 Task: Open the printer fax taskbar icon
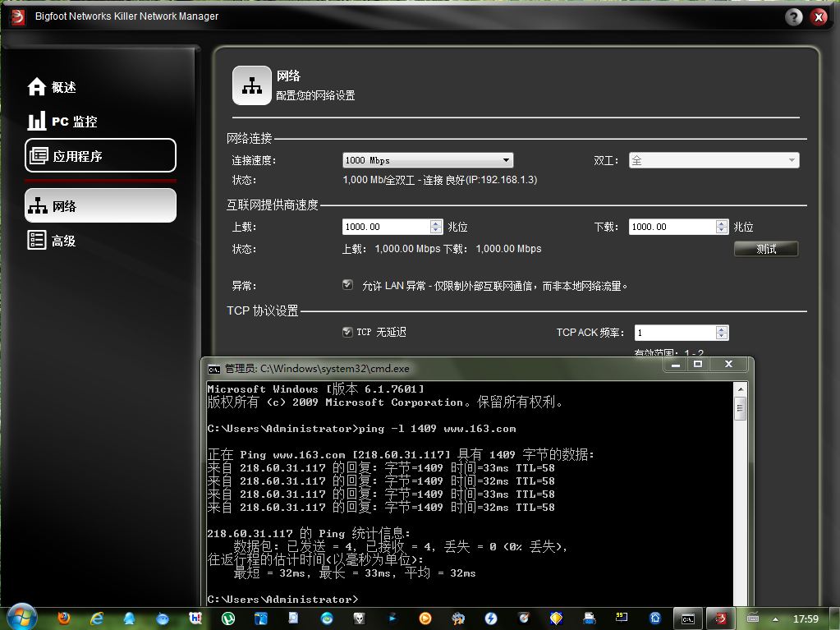point(590,619)
